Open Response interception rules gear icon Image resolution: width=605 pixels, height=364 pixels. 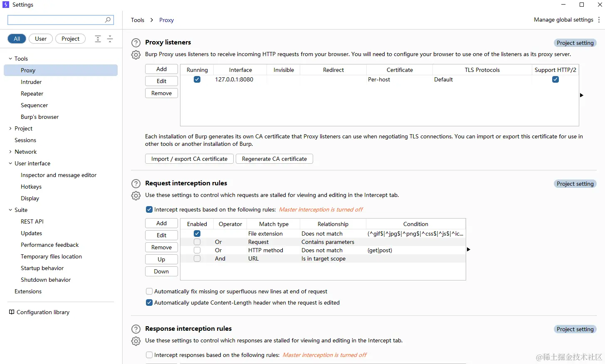tap(136, 341)
